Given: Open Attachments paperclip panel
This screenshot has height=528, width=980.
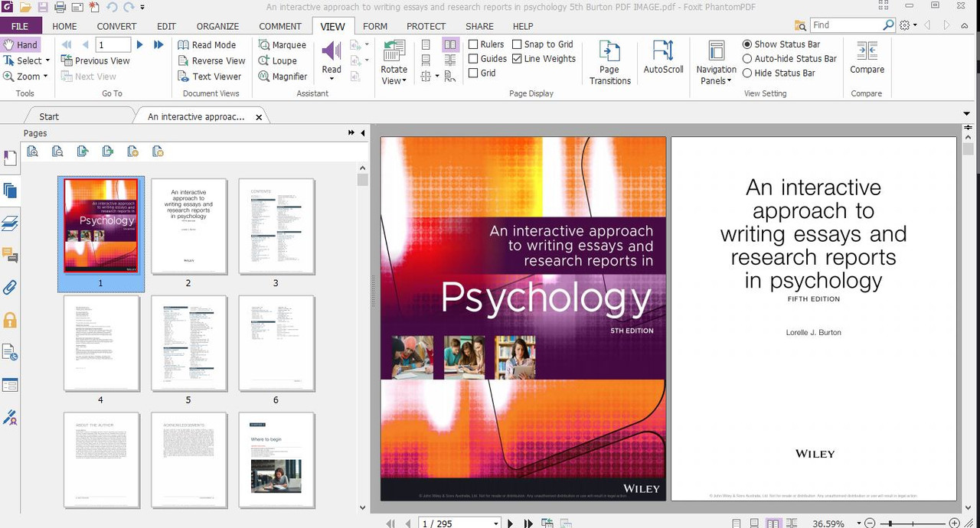Looking at the screenshot, I should (10, 288).
